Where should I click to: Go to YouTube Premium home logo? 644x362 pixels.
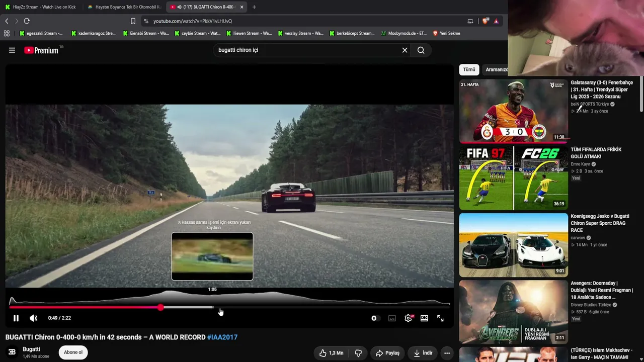tap(41, 50)
